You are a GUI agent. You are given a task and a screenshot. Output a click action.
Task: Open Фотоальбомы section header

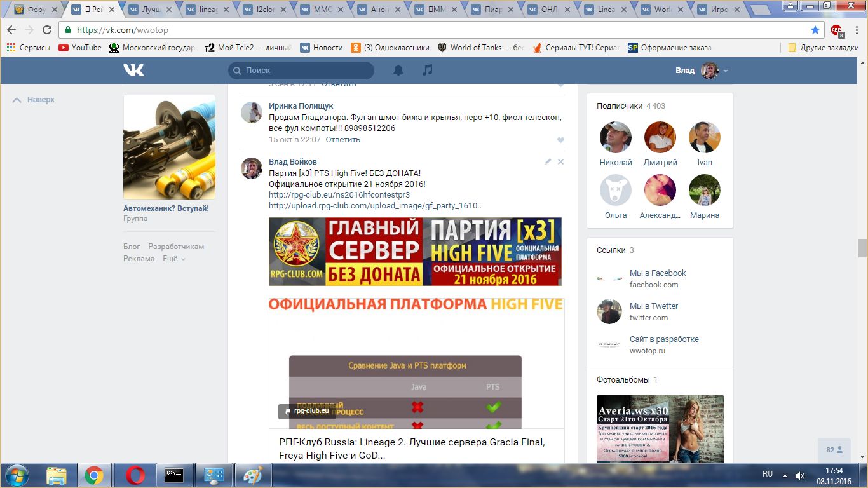click(627, 380)
